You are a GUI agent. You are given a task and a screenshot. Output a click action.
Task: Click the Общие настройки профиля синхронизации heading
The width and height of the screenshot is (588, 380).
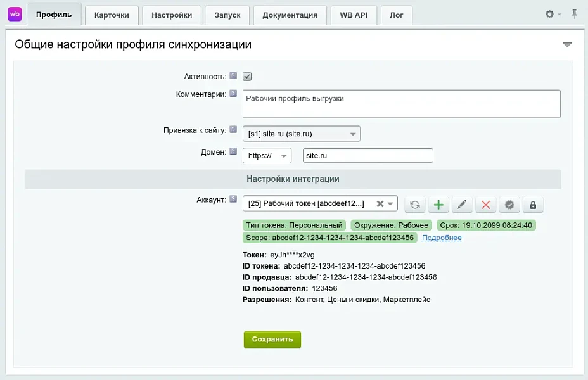pos(133,44)
